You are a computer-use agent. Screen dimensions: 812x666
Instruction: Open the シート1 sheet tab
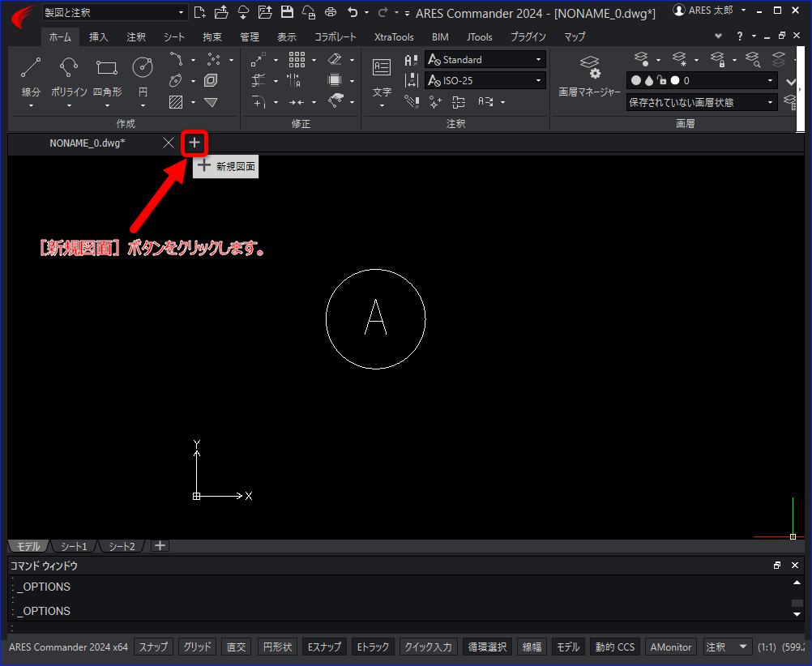pyautogui.click(x=74, y=546)
